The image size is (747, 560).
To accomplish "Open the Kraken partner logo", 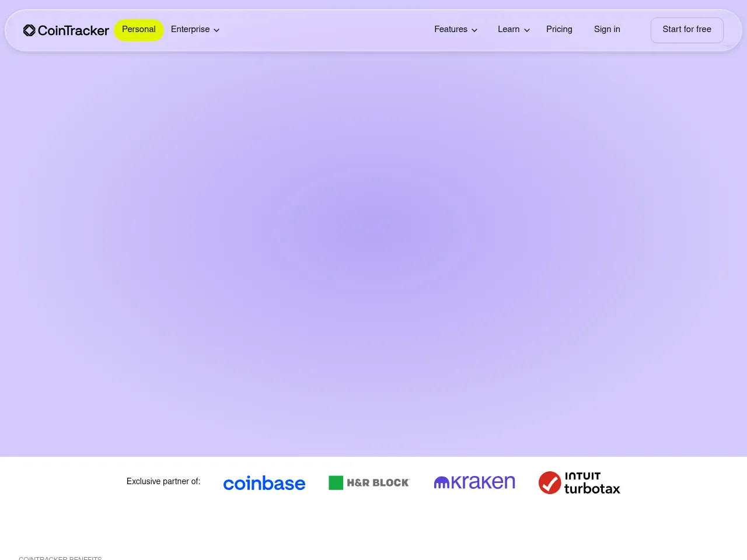I will (474, 482).
